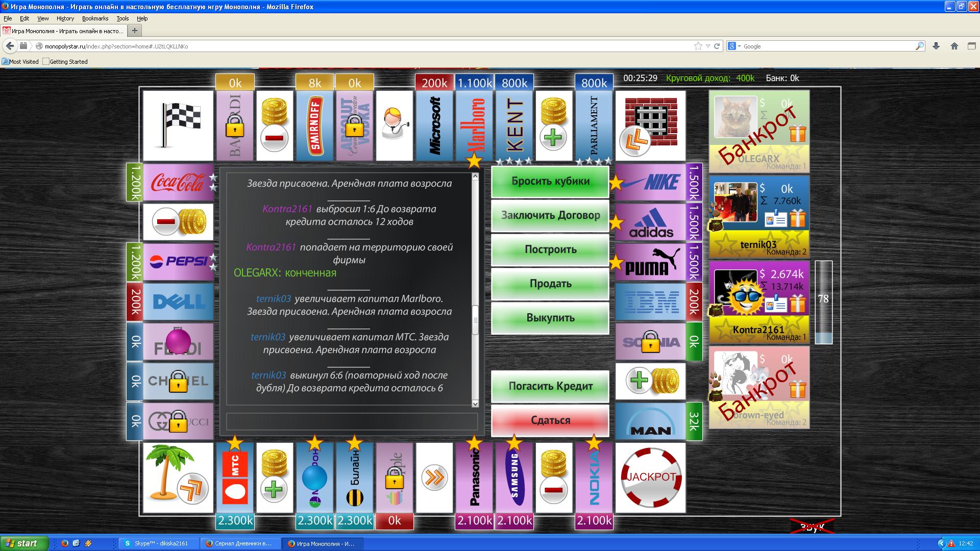
Task: Select the Dell property cell
Action: (x=178, y=302)
